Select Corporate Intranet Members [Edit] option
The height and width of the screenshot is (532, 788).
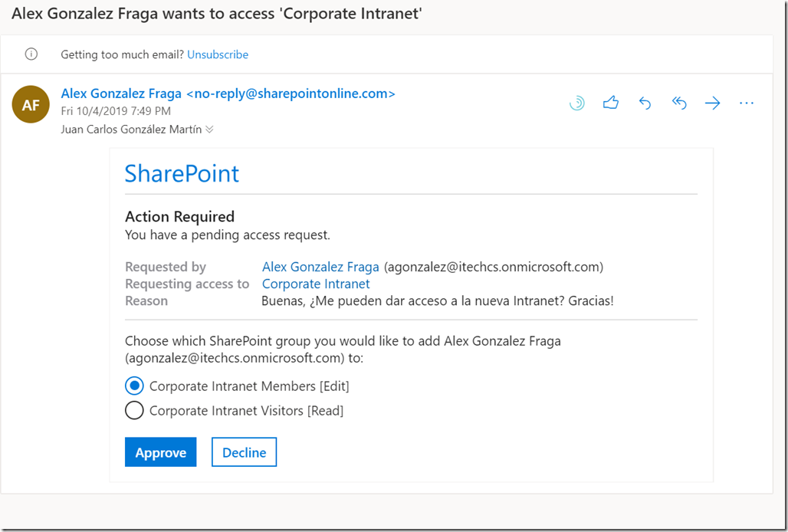pos(134,386)
